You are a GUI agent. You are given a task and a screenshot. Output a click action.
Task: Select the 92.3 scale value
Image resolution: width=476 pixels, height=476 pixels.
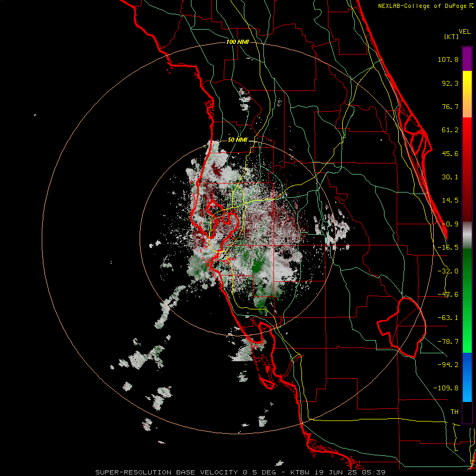(x=450, y=83)
